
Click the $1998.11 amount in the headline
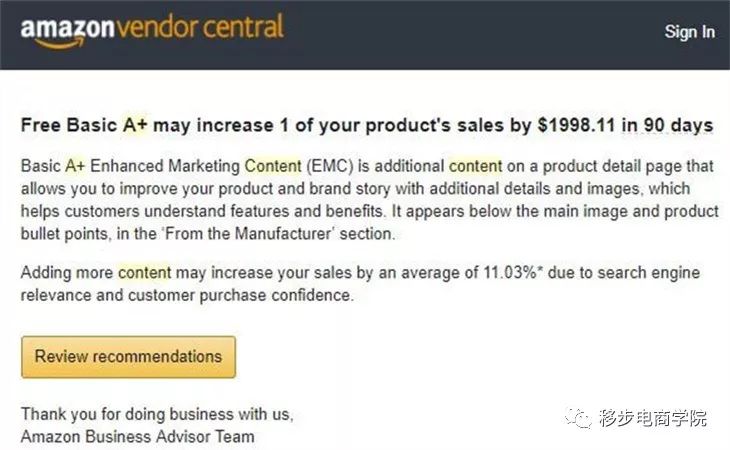576,125
